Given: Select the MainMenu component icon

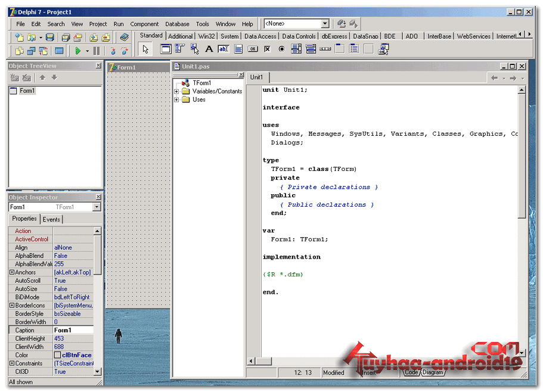Looking at the screenshot, I should pos(180,49).
